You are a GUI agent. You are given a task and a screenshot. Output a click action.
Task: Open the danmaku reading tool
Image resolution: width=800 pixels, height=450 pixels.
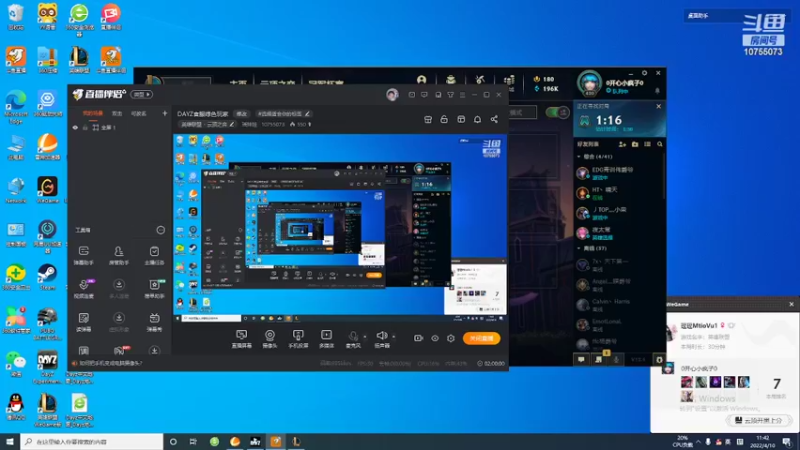tap(84, 322)
